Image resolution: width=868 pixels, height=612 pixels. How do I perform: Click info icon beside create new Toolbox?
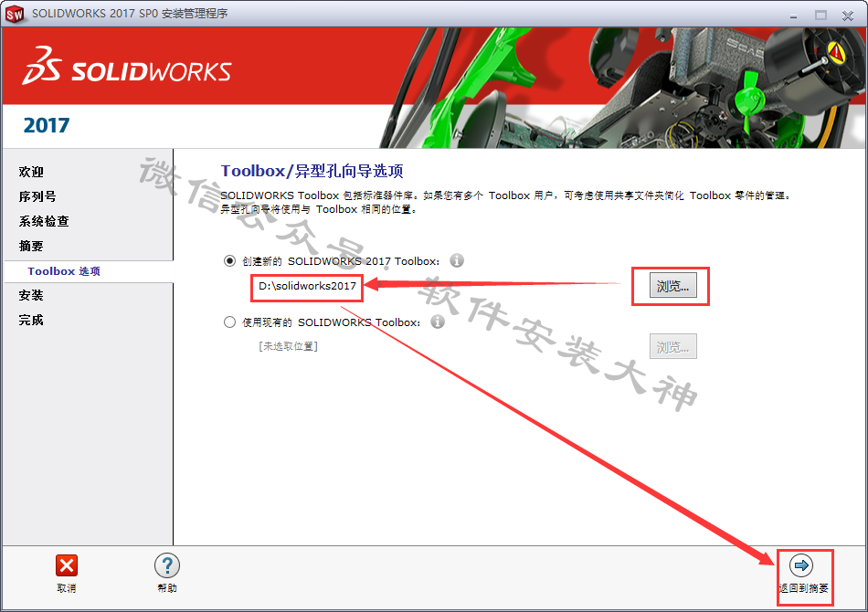(x=457, y=260)
